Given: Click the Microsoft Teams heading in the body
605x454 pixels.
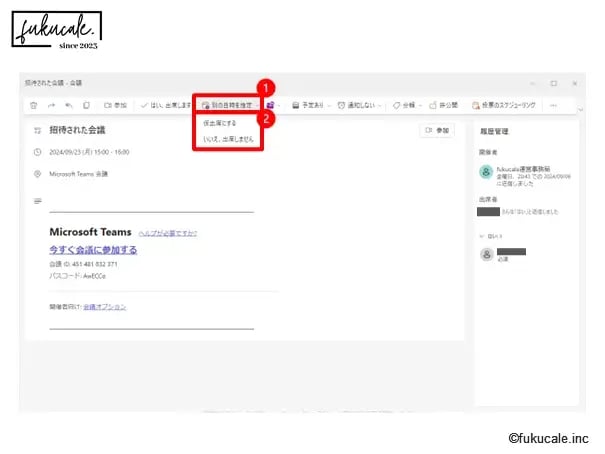Looking at the screenshot, I should point(90,232).
